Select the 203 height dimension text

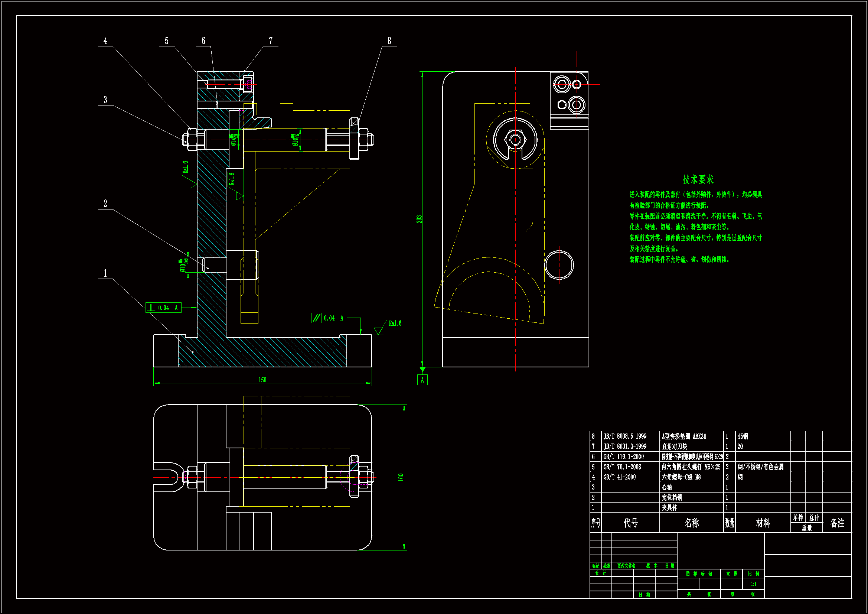[419, 219]
